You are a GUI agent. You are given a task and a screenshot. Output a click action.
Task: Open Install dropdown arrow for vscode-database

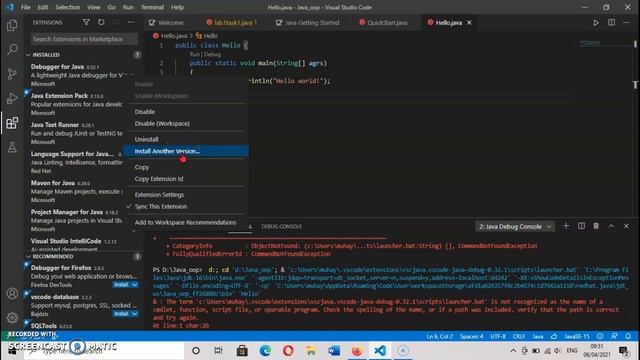[134, 313]
